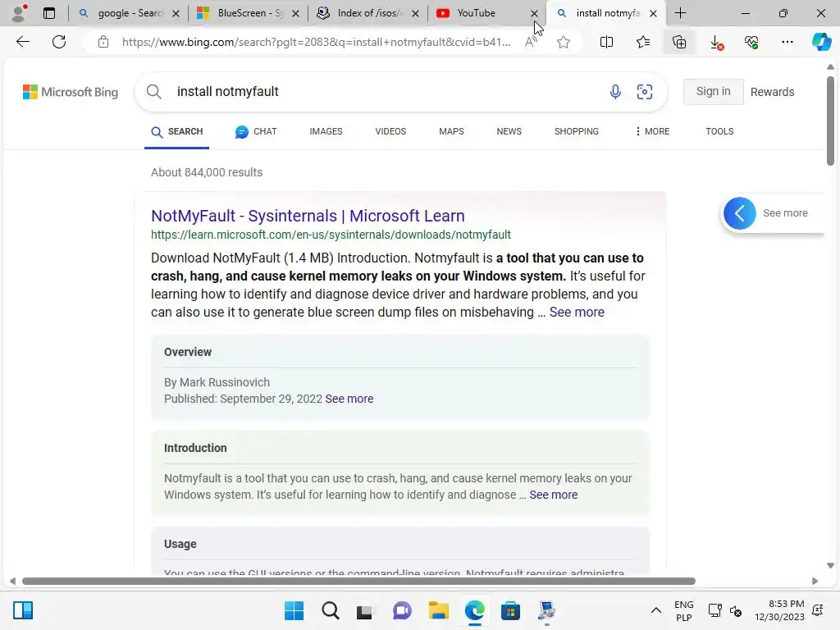The width and height of the screenshot is (840, 630).
Task: Collapse the See more side panel chevron
Action: (x=739, y=213)
